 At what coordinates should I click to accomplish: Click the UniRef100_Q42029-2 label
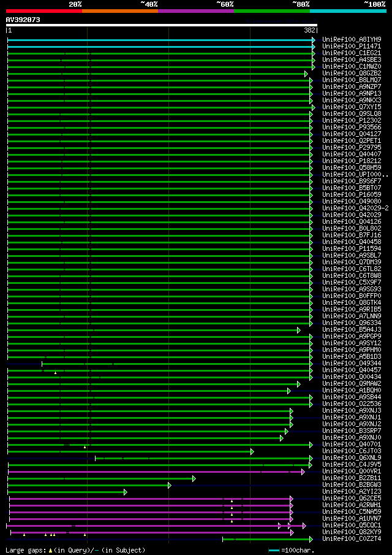(x=355, y=209)
